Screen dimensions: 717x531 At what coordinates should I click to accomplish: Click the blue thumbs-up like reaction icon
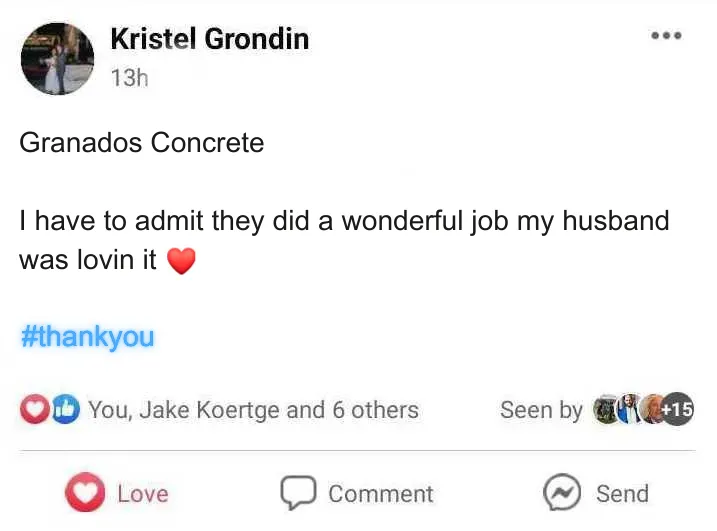pos(65,409)
